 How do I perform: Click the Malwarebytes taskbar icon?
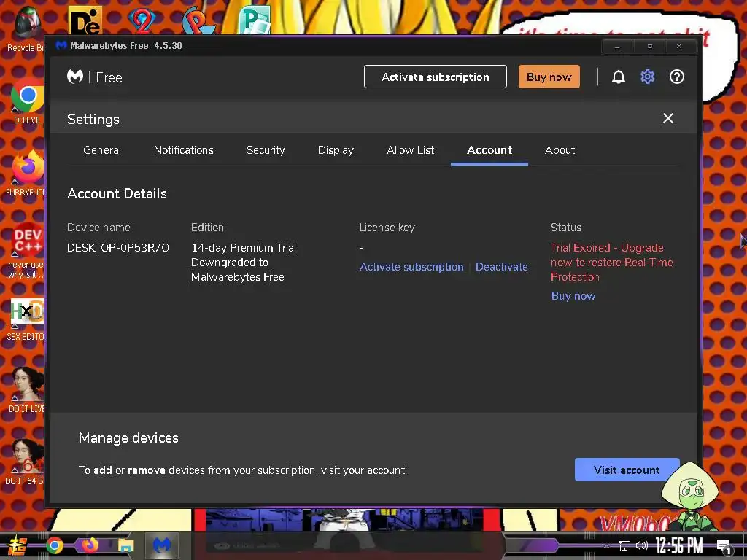click(x=161, y=545)
